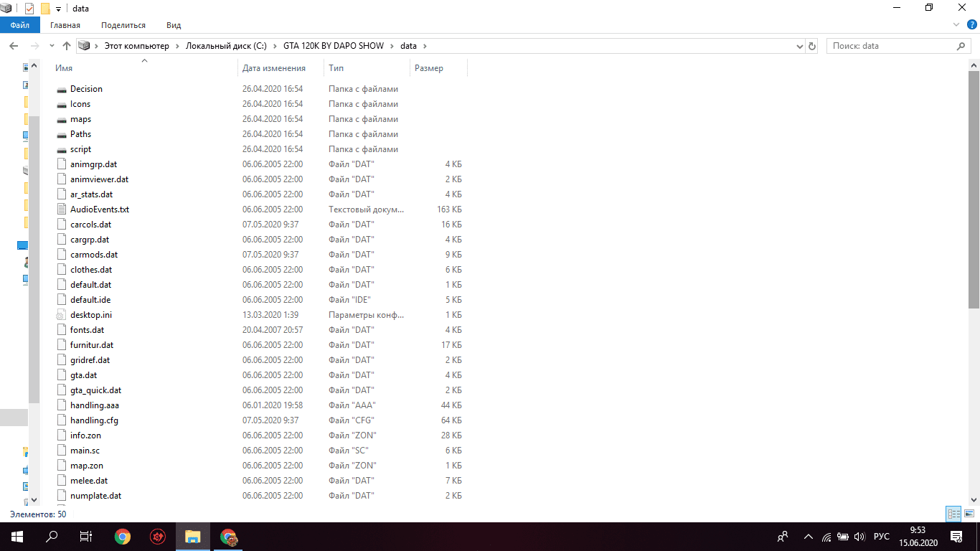This screenshot has width=980, height=551.
Task: Click the volume icon in system tray
Action: point(860,537)
